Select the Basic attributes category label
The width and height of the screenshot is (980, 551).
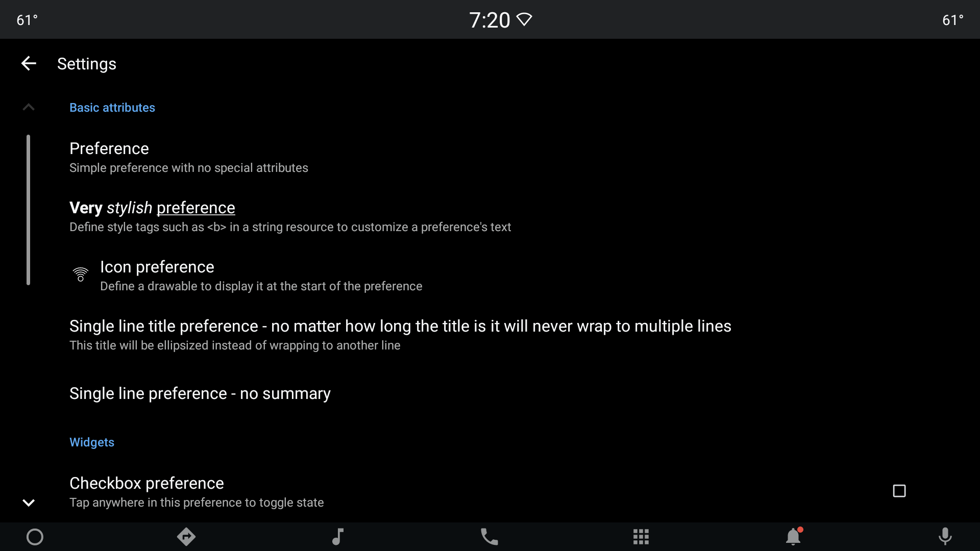pyautogui.click(x=112, y=107)
